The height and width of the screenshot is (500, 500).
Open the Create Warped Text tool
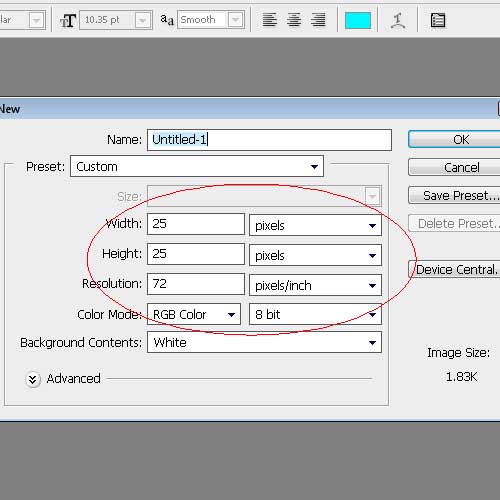[398, 20]
